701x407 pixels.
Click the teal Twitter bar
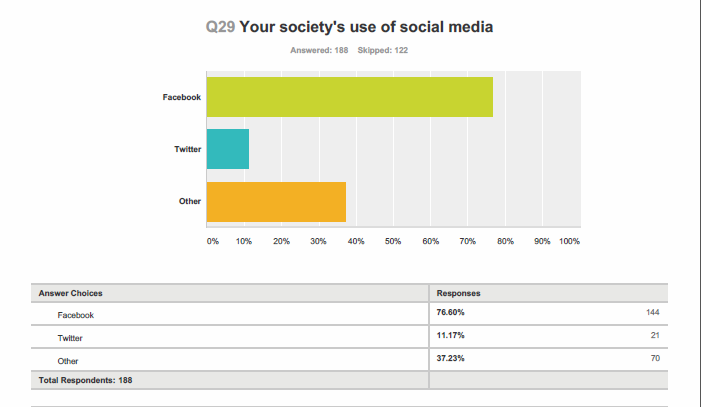228,149
